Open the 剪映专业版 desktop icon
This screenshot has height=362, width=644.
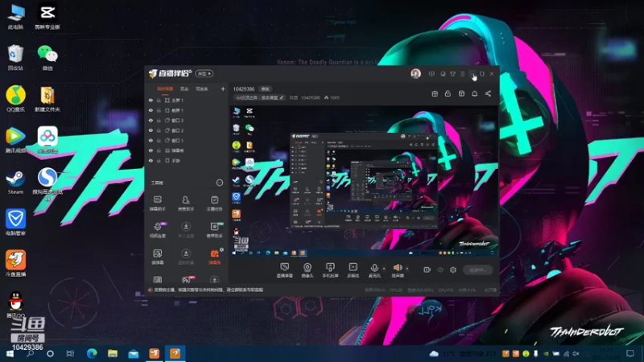[47, 17]
